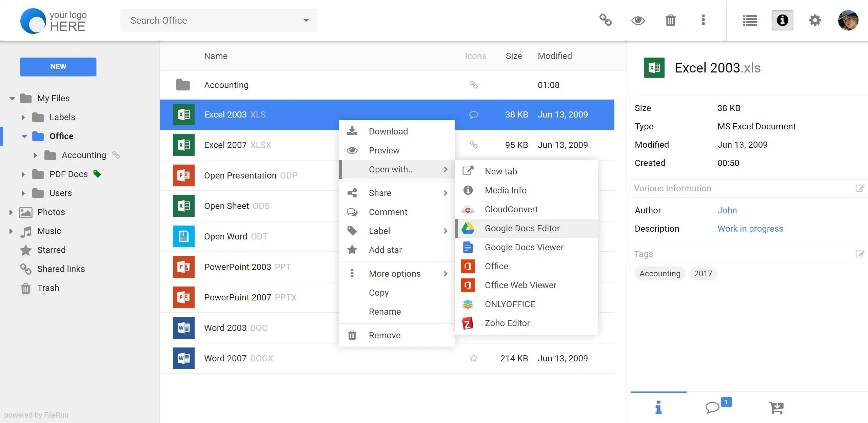Expand the Labels folder in sidebar

click(23, 117)
